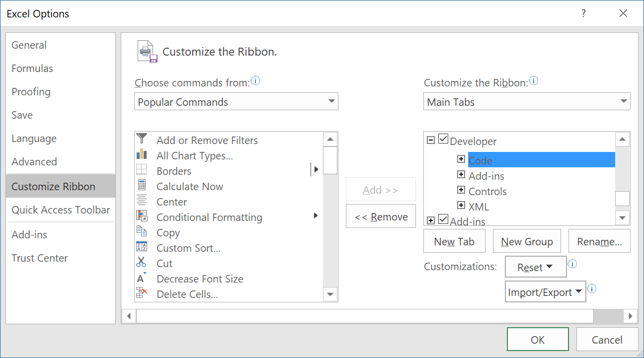
Task: Open the Trust Center category
Action: [40, 258]
